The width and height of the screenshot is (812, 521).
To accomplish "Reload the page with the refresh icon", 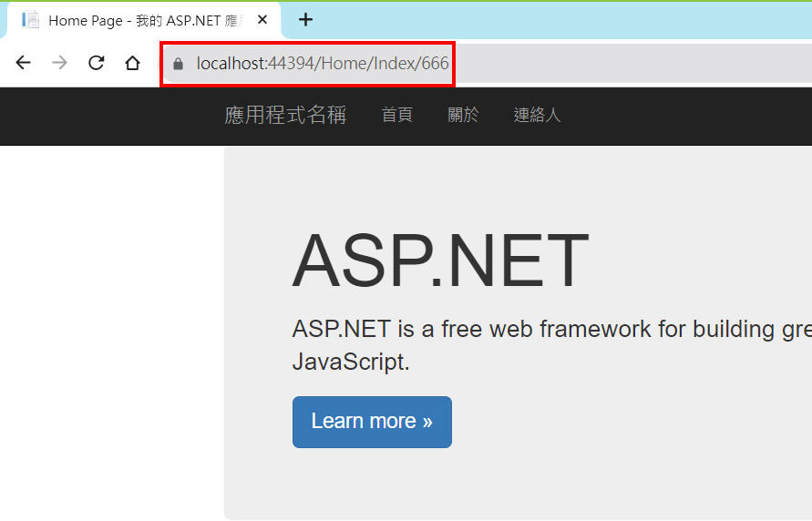I will (x=97, y=63).
